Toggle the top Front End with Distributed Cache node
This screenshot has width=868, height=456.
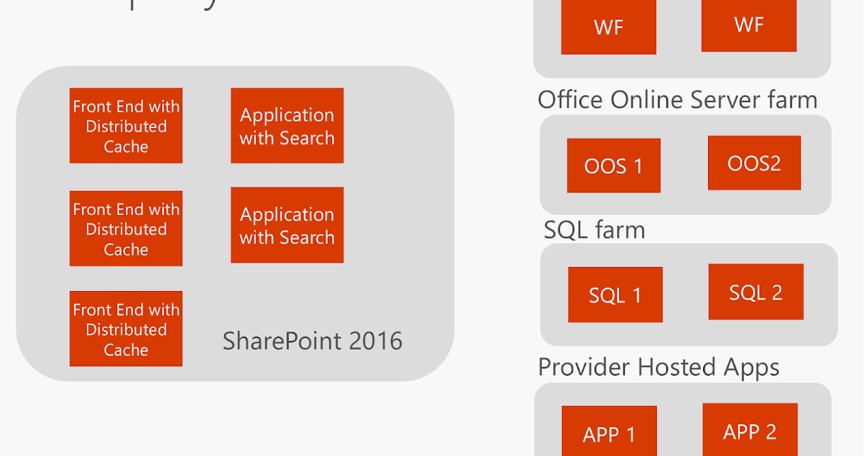[x=126, y=126]
